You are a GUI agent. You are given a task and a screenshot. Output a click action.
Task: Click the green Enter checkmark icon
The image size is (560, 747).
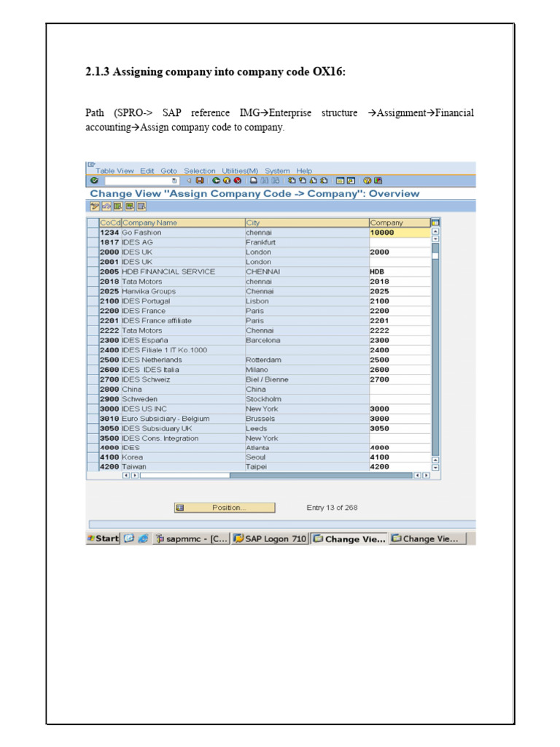tap(94, 181)
